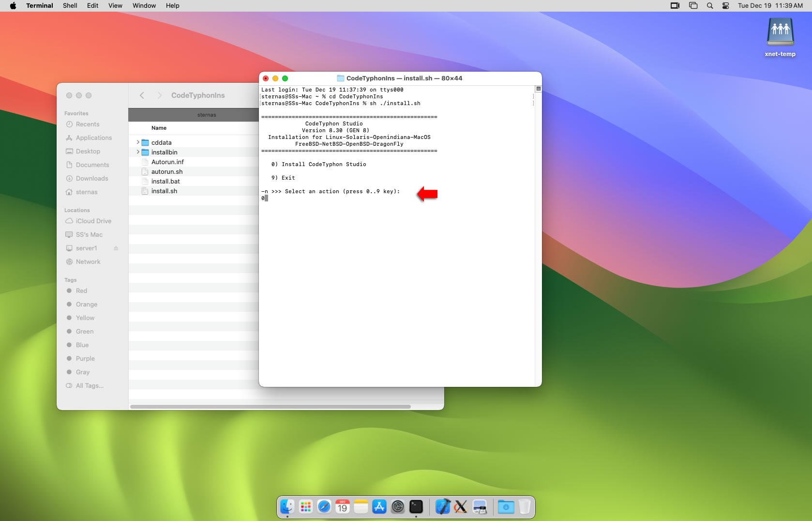
Task: Open iCloud Drive in Finder sidebar
Action: (x=93, y=221)
